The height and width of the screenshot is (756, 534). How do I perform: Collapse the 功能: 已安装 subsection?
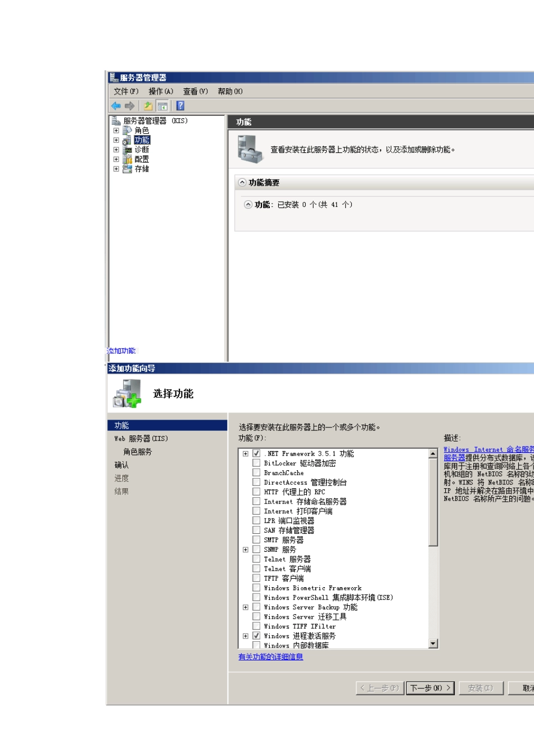pos(248,204)
